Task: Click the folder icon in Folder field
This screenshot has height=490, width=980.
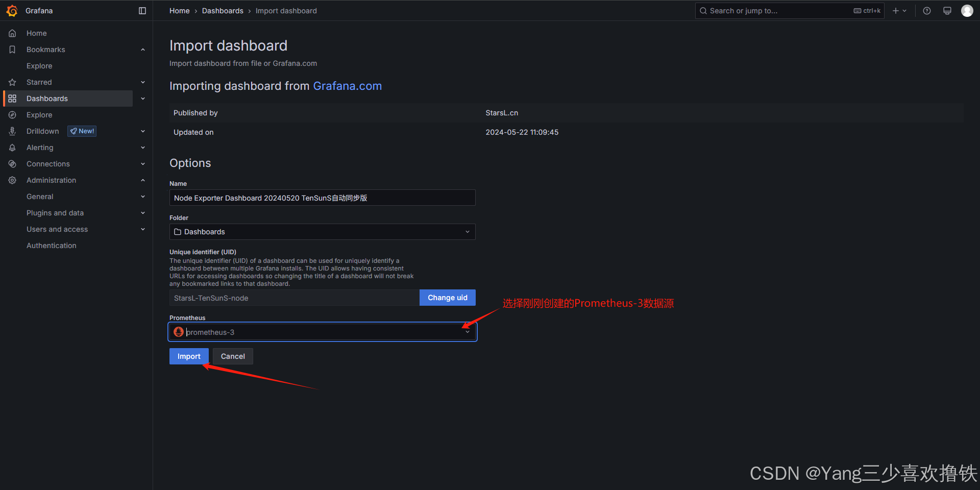Action: pyautogui.click(x=178, y=232)
